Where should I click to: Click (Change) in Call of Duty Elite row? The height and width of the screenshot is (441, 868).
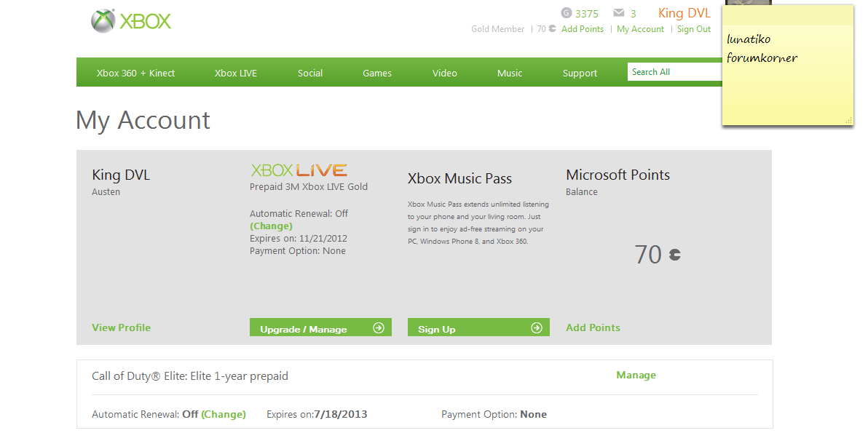[x=224, y=414]
